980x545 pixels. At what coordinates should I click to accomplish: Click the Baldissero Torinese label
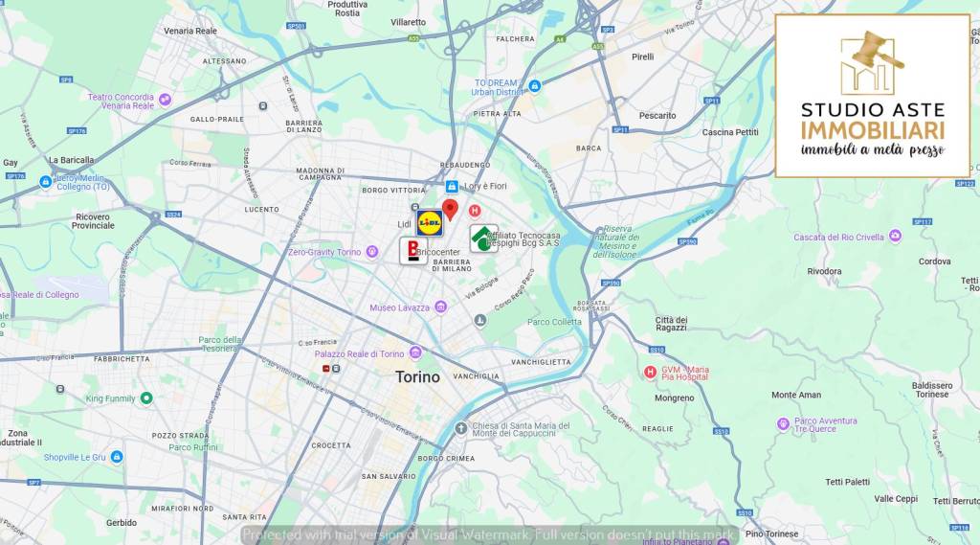click(x=932, y=390)
